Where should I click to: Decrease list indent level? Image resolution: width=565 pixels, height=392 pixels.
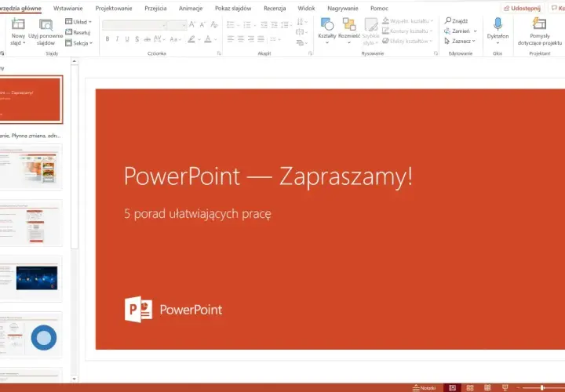[x=264, y=25]
